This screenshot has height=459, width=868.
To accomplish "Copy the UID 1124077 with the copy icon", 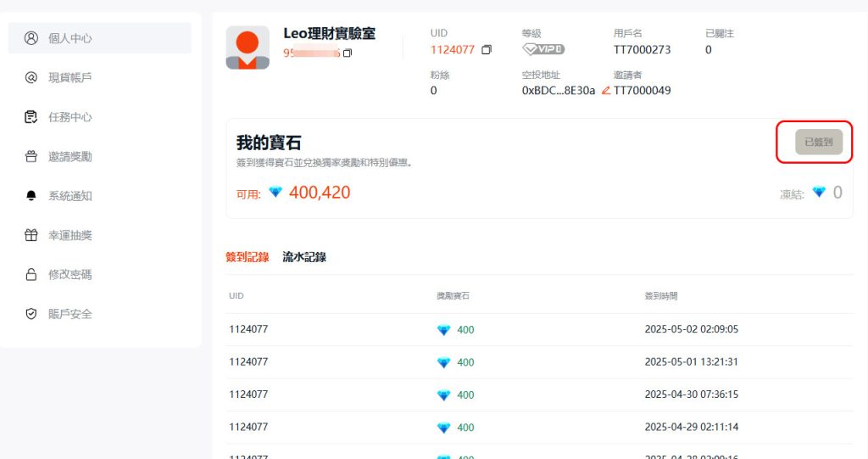I will 487,50.
